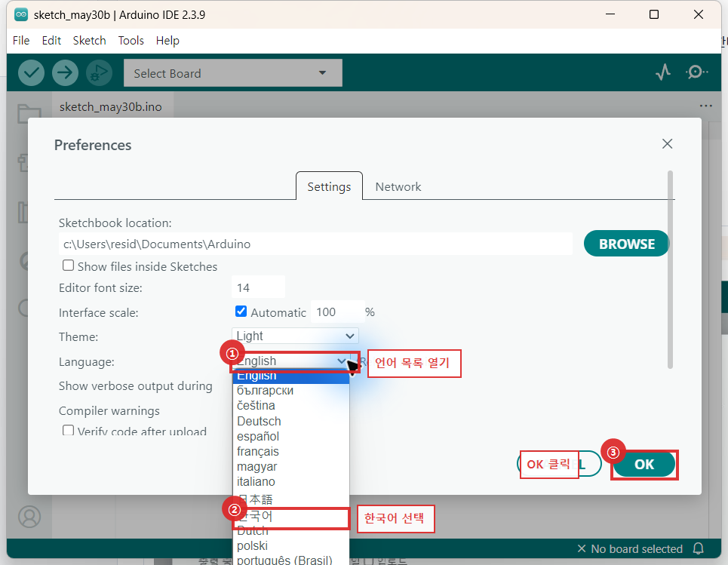Select français in the language list
This screenshot has width=728, height=565.
pyautogui.click(x=290, y=451)
